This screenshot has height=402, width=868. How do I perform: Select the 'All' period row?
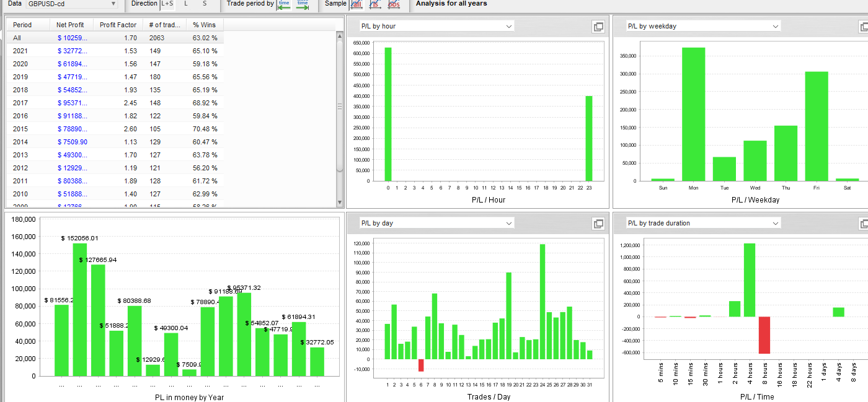click(x=115, y=38)
